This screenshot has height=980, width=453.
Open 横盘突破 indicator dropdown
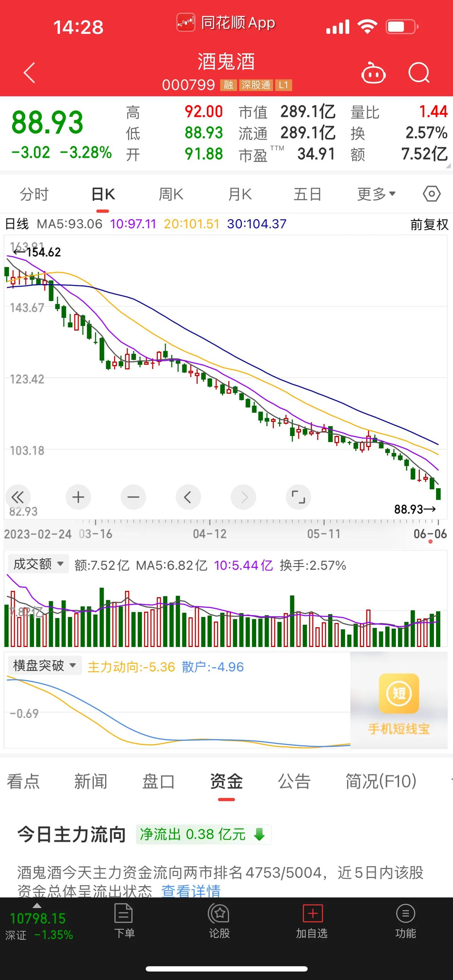click(45, 665)
